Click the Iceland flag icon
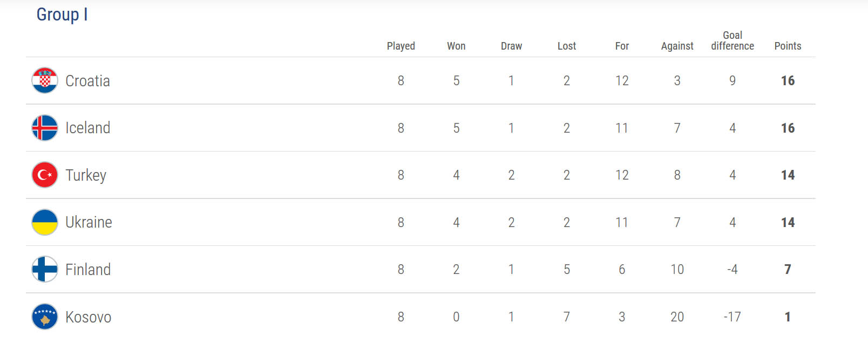Viewport: 868px width, 343px height. pyautogui.click(x=45, y=128)
